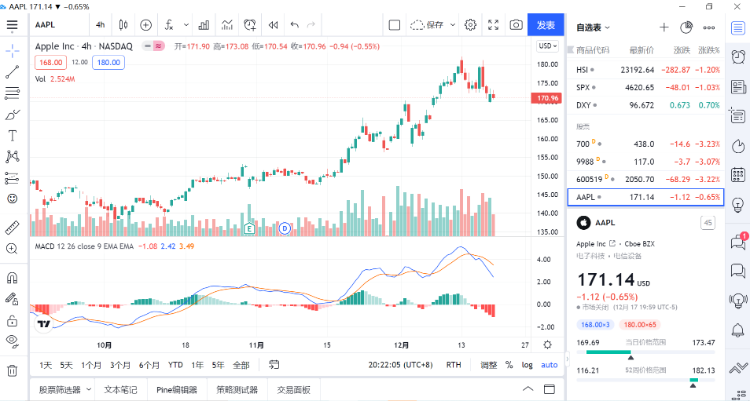Screen dimensions: 750x401
Task: Open chart settings gear in top toolbar
Action: pyautogui.click(x=469, y=24)
